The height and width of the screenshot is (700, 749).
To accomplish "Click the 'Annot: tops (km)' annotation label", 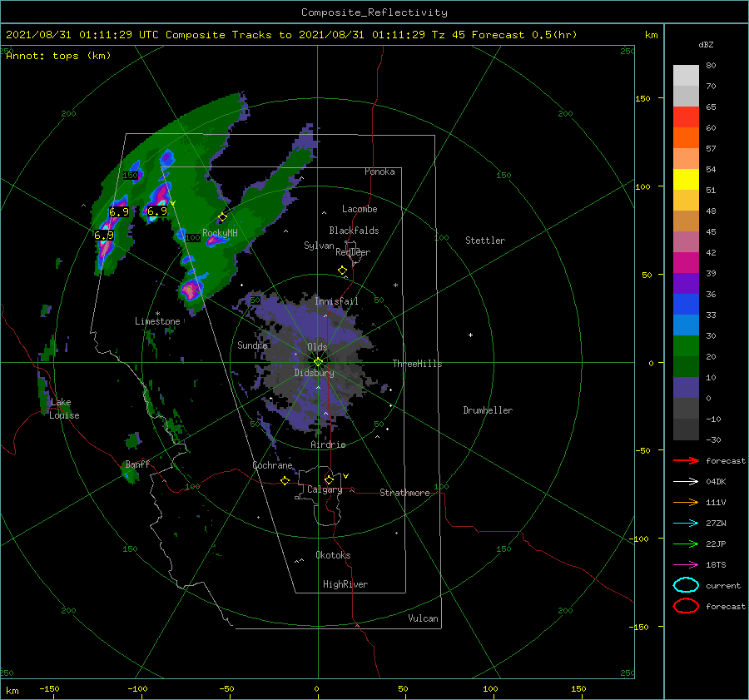I will (x=58, y=56).
